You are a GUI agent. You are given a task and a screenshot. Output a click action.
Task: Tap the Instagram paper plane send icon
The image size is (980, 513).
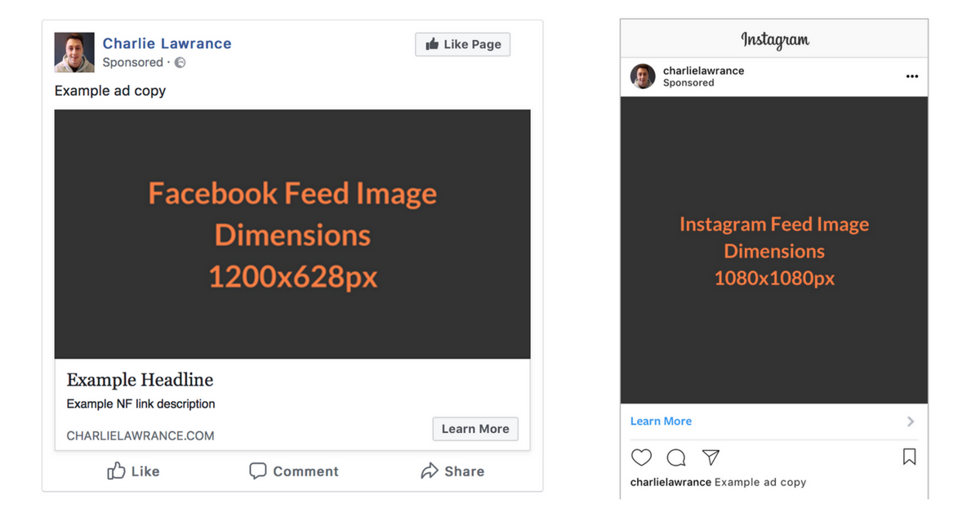[x=711, y=457]
